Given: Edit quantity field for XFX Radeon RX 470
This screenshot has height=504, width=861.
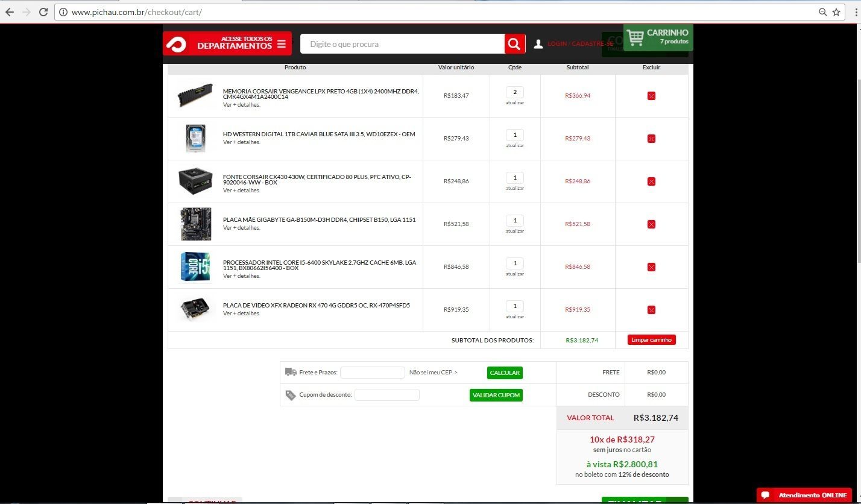Looking at the screenshot, I should pyautogui.click(x=515, y=306).
